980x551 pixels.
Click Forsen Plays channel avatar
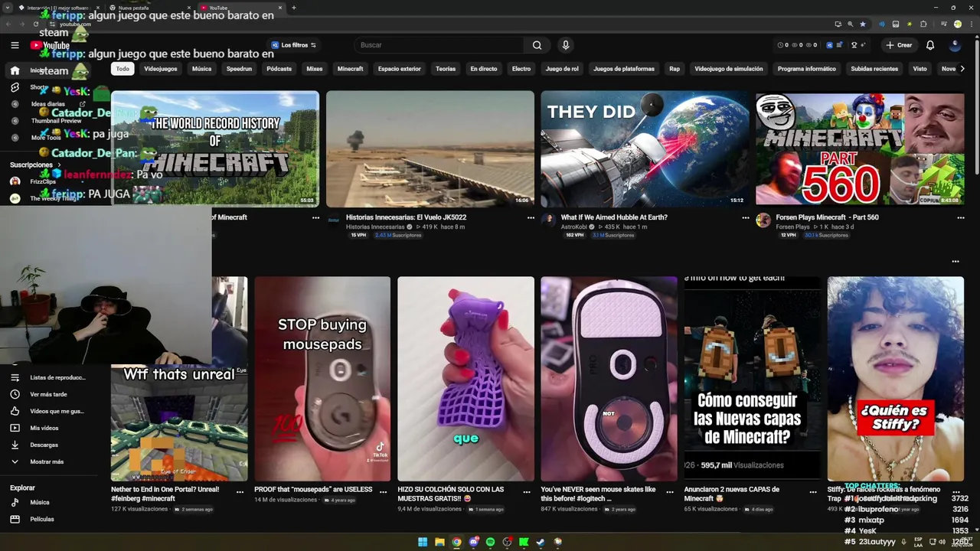[763, 220]
